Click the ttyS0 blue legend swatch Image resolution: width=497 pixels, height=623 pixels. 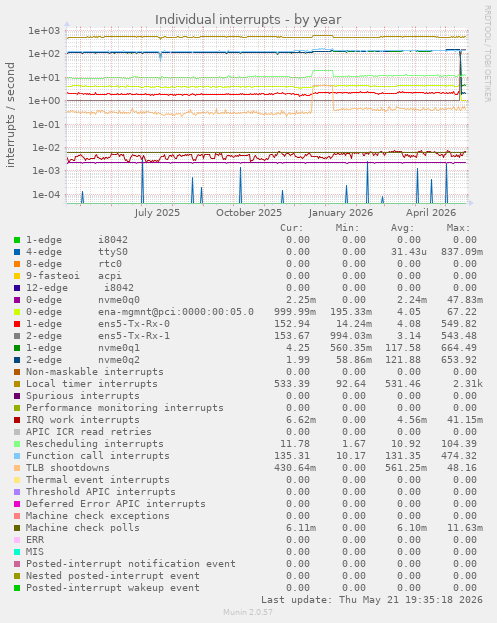[17, 252]
